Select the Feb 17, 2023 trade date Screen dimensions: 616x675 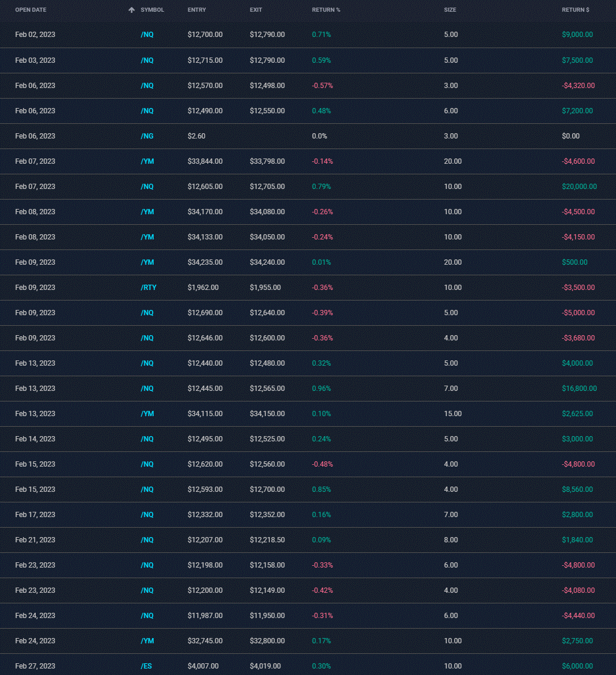coord(35,515)
